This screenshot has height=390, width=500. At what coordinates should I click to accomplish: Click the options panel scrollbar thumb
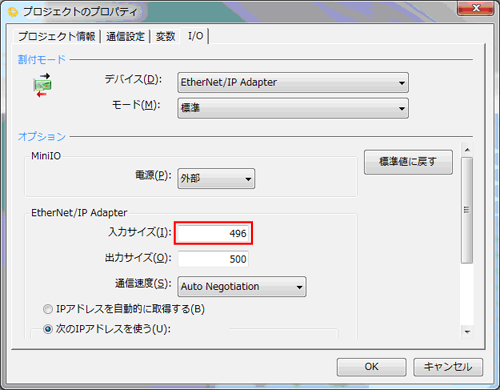467,210
